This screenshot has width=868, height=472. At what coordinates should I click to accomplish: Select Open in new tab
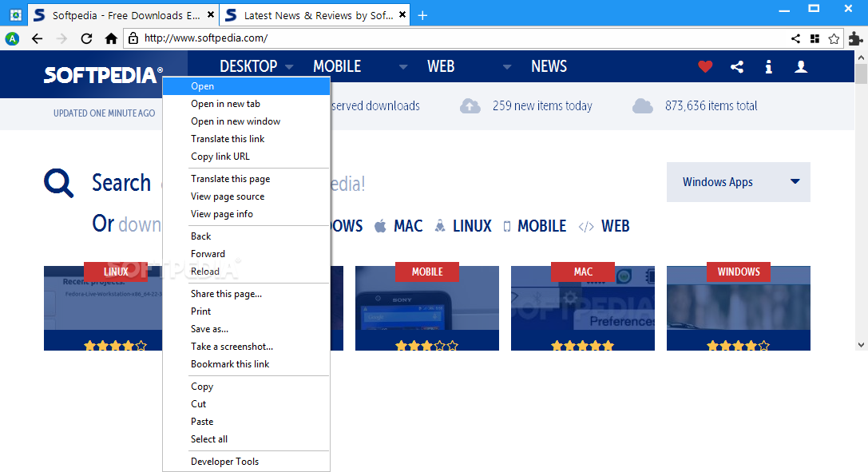(x=246, y=104)
